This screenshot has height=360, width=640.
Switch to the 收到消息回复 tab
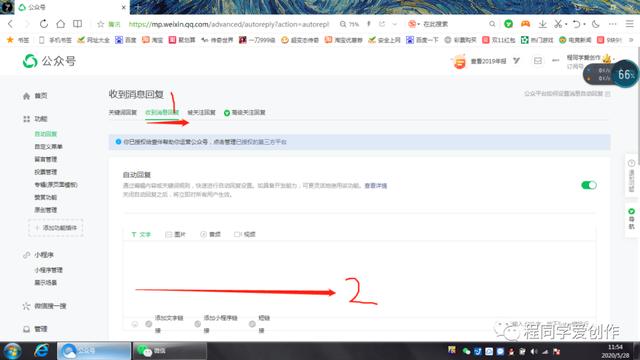(x=162, y=112)
